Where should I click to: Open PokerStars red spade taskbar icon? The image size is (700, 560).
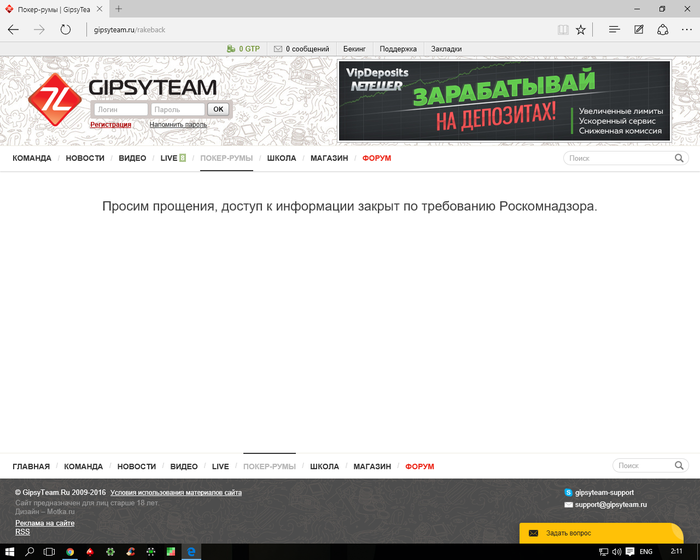pos(90,552)
